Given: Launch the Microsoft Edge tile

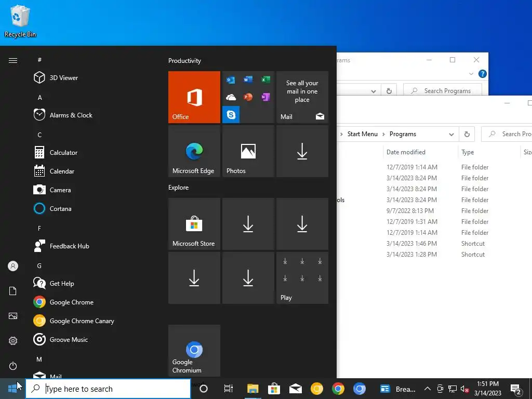Looking at the screenshot, I should pos(194,151).
